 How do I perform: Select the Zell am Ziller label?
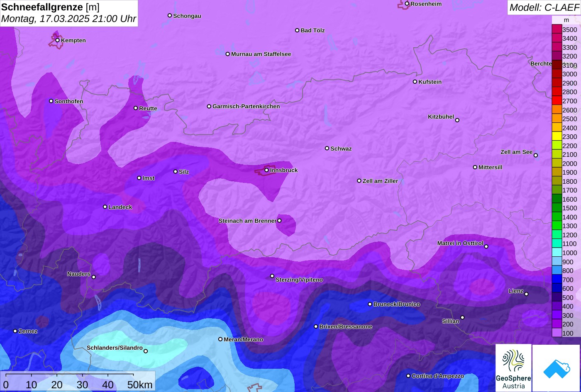coord(380,181)
